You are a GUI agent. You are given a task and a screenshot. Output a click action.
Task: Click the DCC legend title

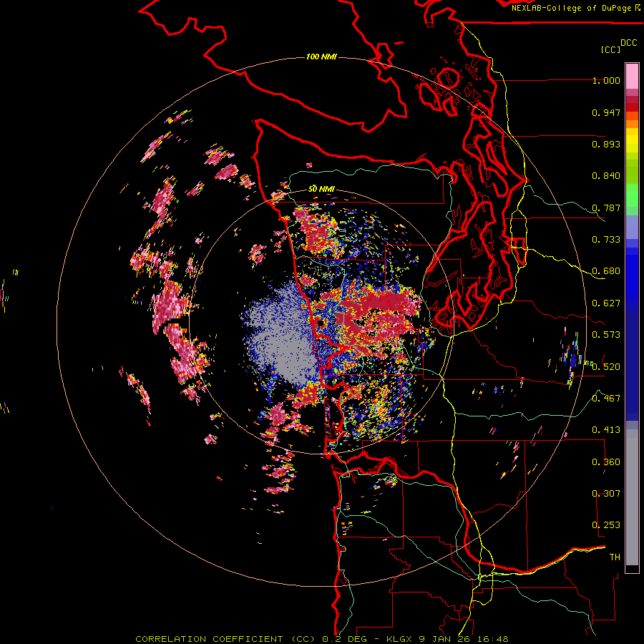pos(629,43)
